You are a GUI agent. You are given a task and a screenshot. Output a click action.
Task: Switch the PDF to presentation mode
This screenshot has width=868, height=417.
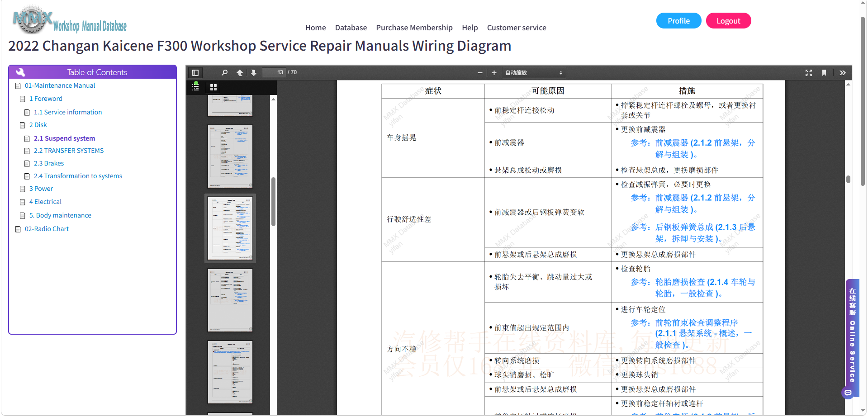click(x=809, y=73)
